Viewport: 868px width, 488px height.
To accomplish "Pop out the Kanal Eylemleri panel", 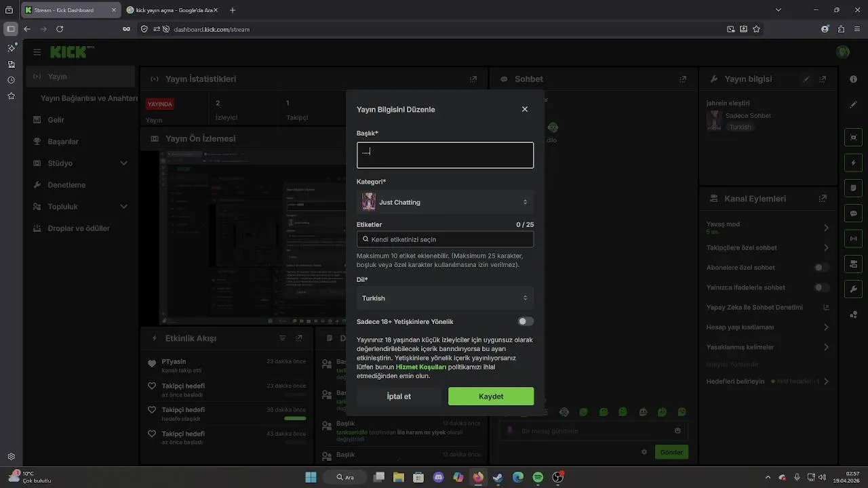I will click(823, 199).
